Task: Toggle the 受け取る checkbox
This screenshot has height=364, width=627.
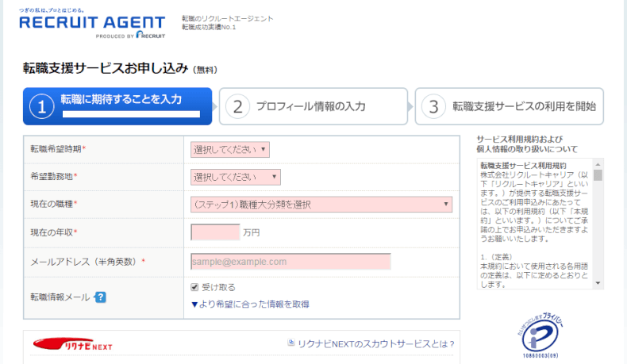Action: pos(194,287)
